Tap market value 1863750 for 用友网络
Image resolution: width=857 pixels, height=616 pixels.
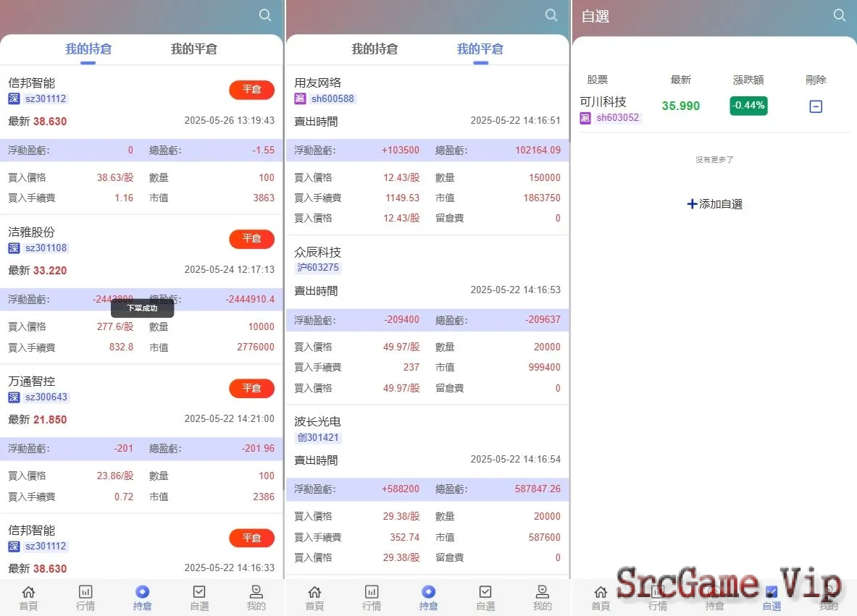(x=542, y=198)
